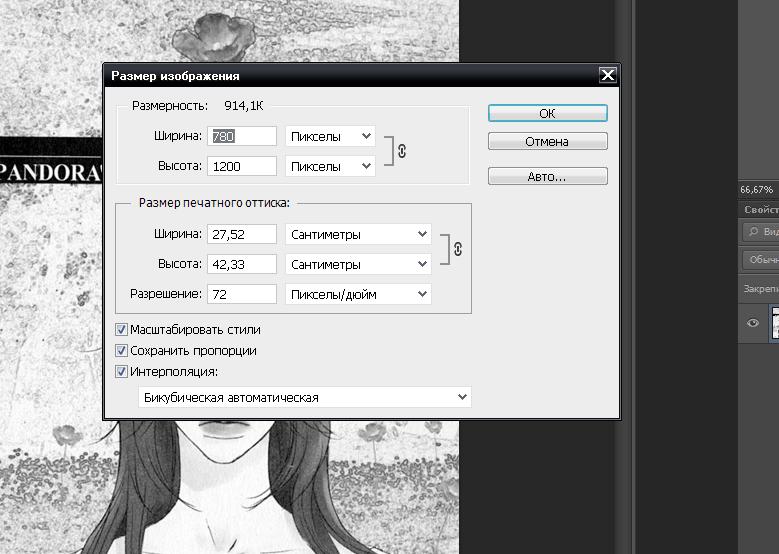Click Размерность 914,1K text
The width and height of the screenshot is (779, 554).
pyautogui.click(x=197, y=105)
